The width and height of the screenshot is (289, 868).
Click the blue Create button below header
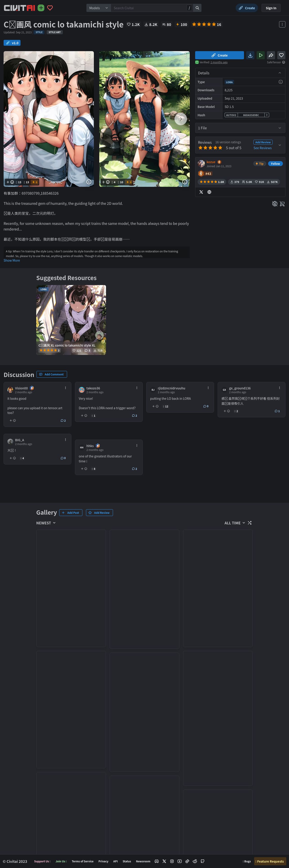[219, 55]
